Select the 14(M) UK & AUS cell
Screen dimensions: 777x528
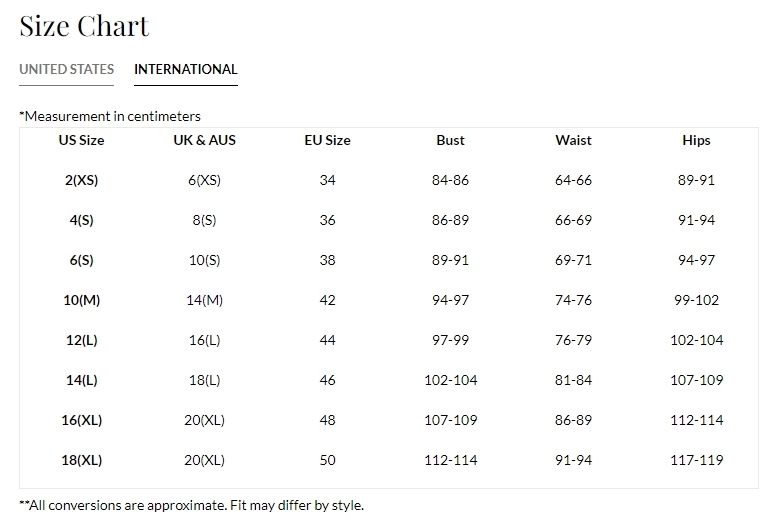[x=204, y=300]
